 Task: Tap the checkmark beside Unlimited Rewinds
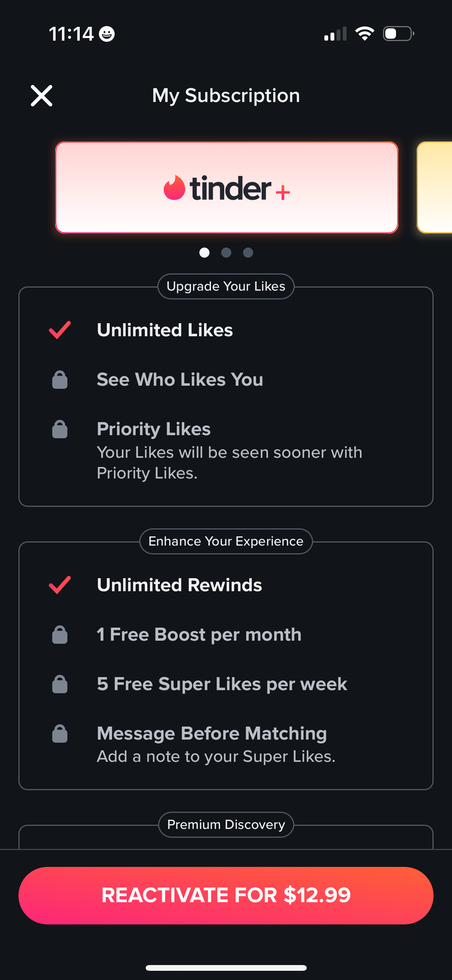pyautogui.click(x=60, y=585)
